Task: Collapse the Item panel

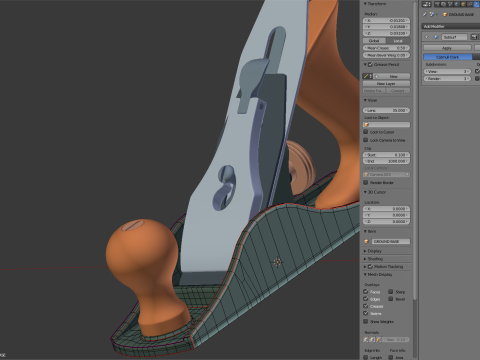Action: [365, 231]
